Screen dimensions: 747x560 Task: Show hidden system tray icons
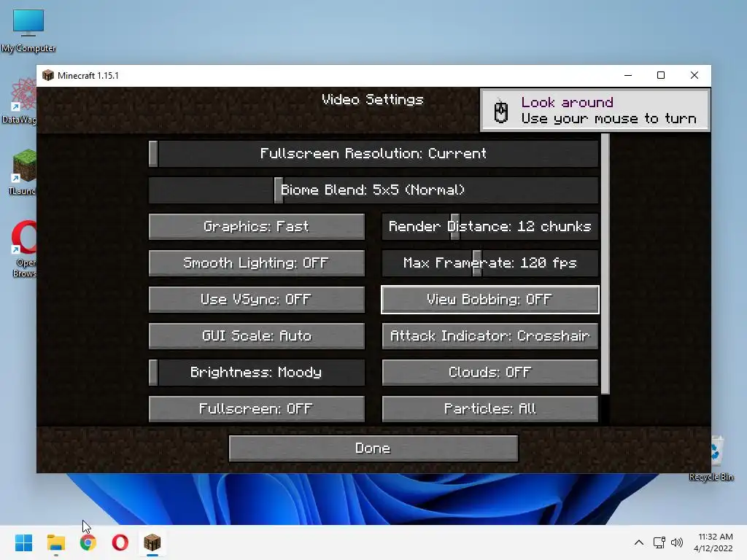639,542
